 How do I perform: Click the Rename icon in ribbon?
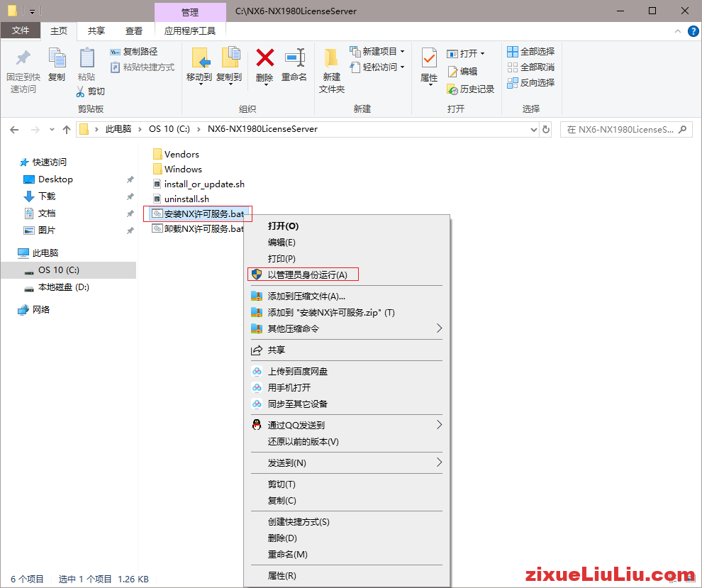click(x=294, y=58)
